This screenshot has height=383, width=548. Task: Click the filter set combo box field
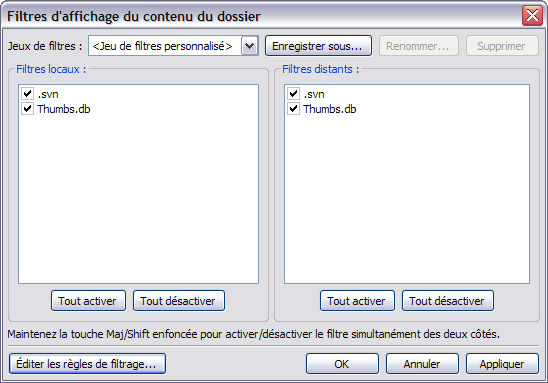(x=173, y=46)
